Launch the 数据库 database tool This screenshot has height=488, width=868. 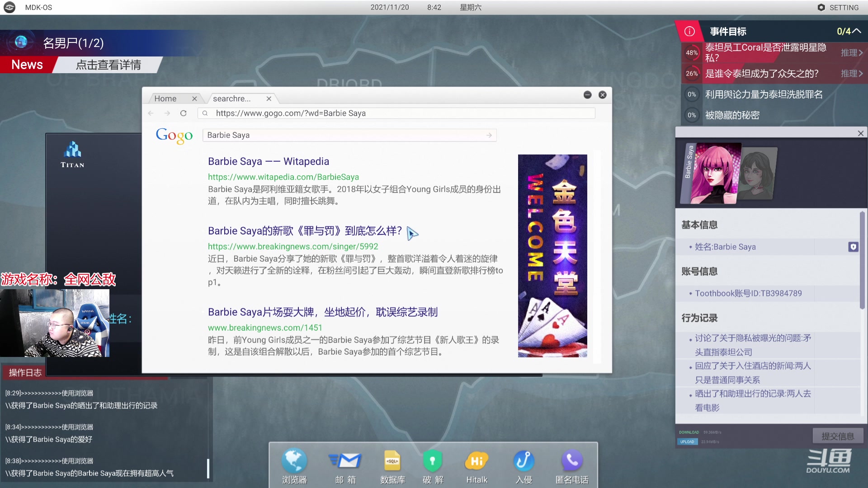pyautogui.click(x=392, y=466)
